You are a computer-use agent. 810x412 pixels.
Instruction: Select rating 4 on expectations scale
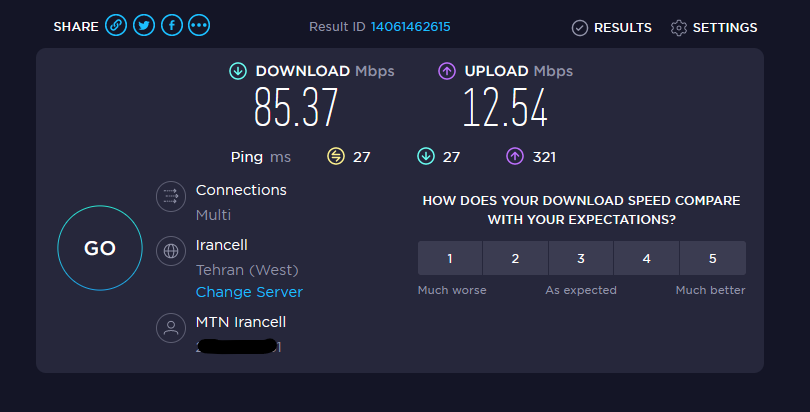[646, 258]
